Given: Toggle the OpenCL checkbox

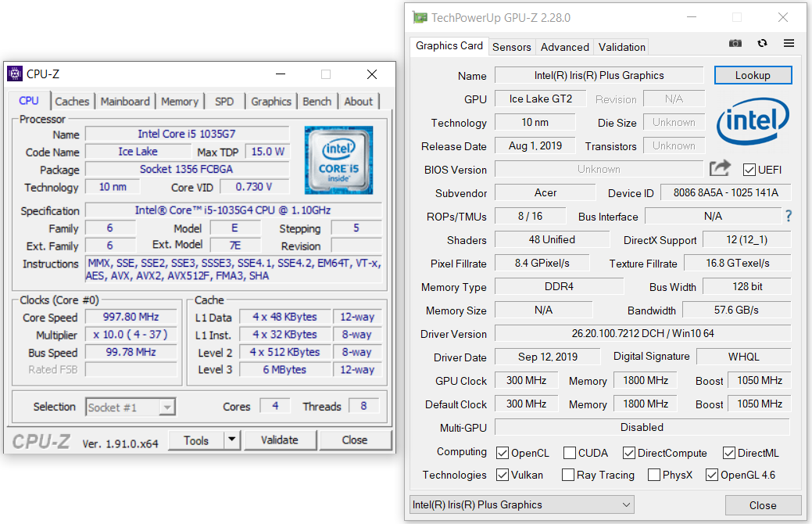Looking at the screenshot, I should coord(503,453).
